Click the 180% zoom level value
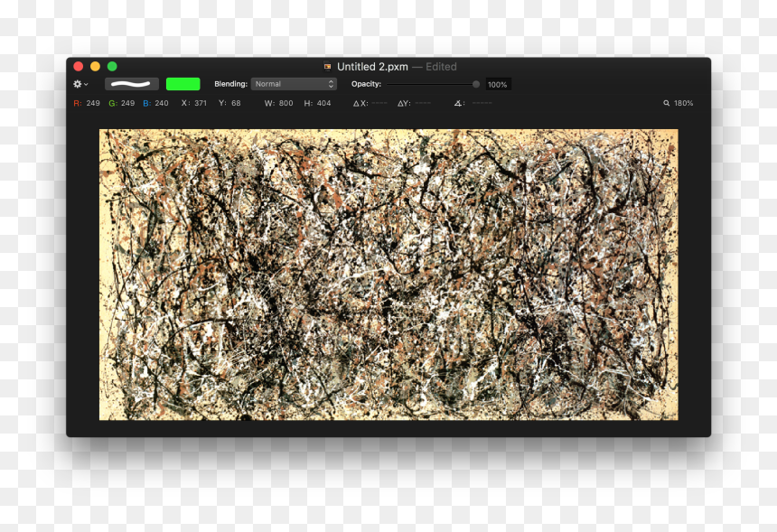 (x=683, y=103)
